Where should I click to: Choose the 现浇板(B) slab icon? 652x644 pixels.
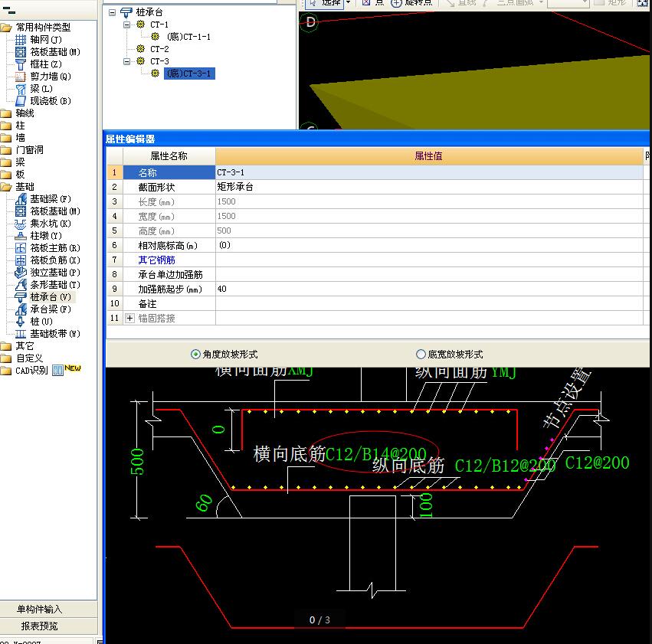click(x=21, y=101)
